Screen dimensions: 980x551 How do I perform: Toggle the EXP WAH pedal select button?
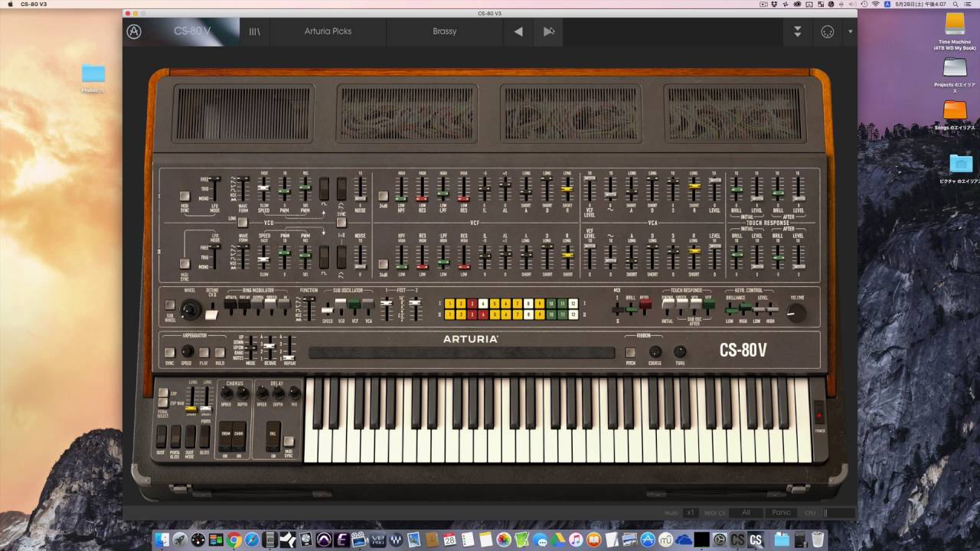click(x=162, y=403)
